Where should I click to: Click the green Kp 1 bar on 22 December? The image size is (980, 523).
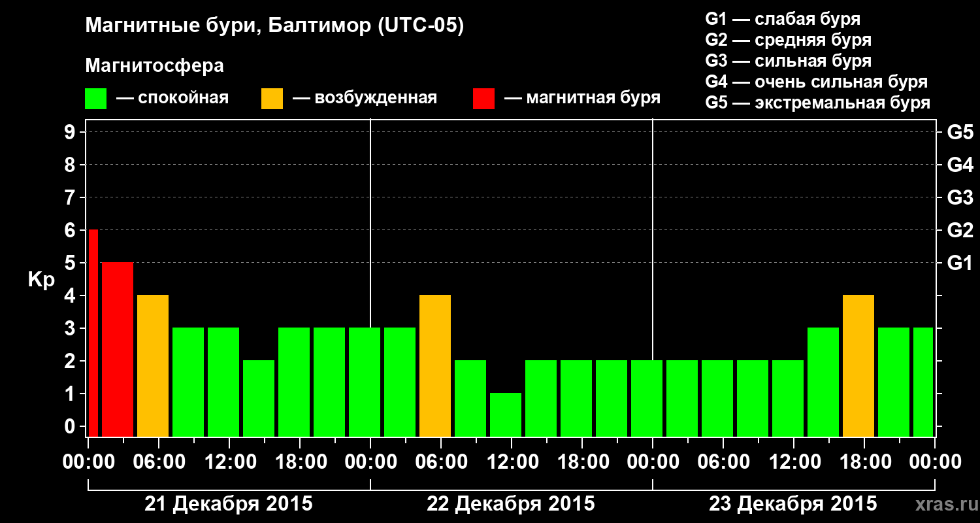tap(506, 414)
